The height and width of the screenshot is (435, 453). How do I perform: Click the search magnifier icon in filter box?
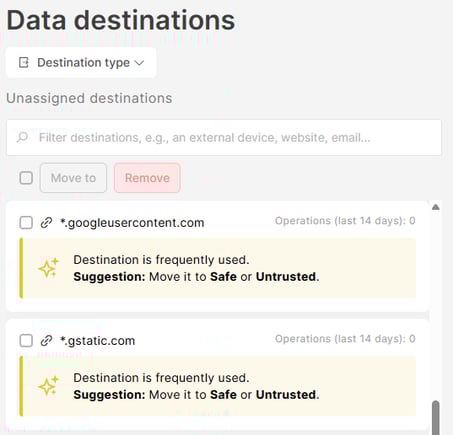pyautogui.click(x=22, y=137)
